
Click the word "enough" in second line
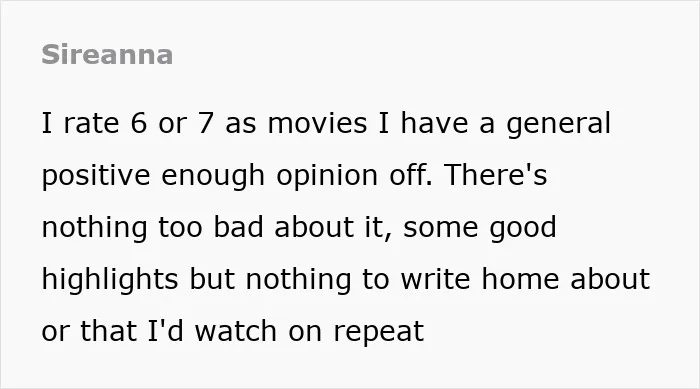pyautogui.click(x=213, y=177)
